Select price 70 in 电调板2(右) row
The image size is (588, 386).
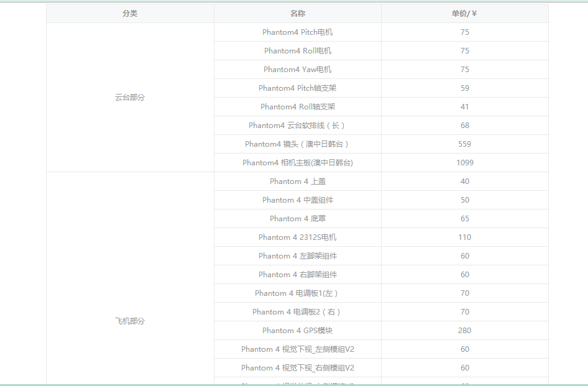pos(465,312)
